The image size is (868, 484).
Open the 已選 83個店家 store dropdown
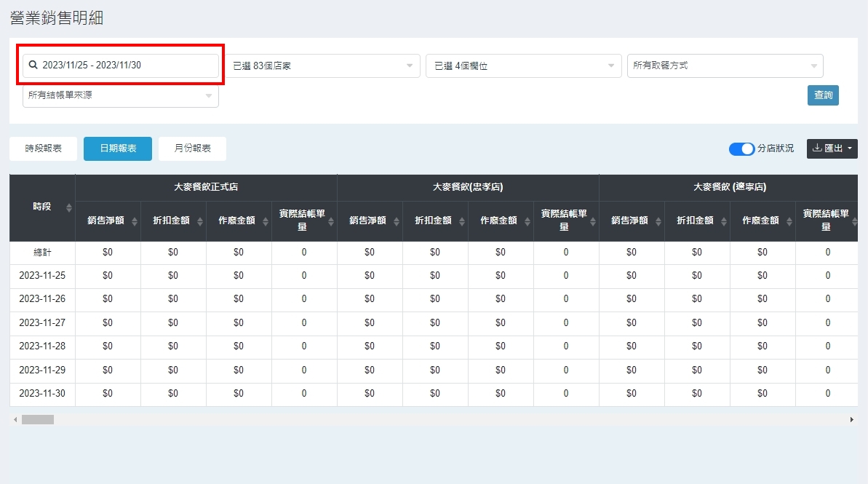pyautogui.click(x=322, y=66)
